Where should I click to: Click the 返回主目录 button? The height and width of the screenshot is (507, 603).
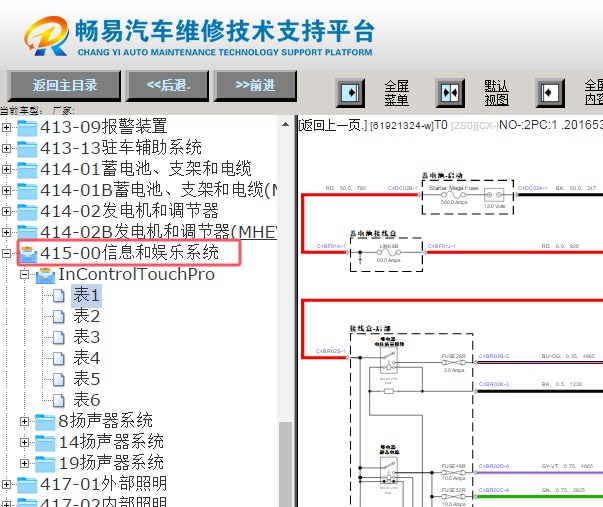pos(64,85)
